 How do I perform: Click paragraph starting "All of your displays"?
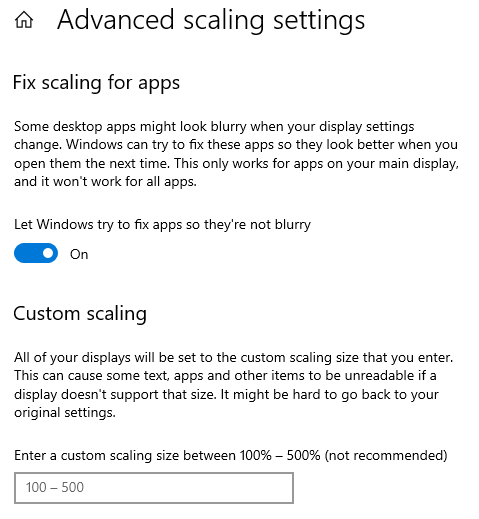click(x=234, y=385)
